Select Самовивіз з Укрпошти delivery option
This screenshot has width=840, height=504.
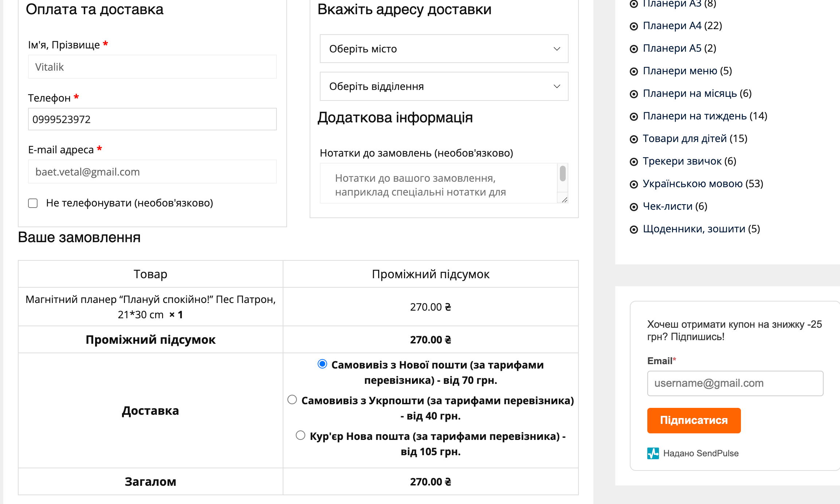(x=292, y=400)
